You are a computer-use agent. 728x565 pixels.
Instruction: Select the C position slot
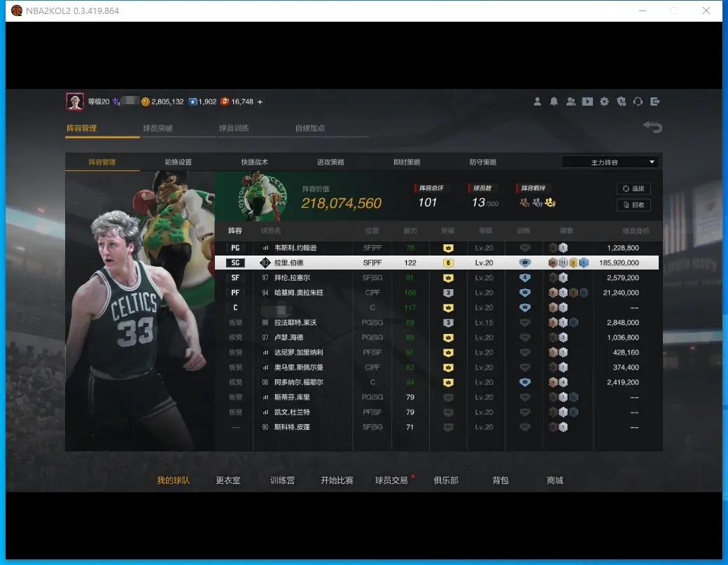(x=235, y=307)
